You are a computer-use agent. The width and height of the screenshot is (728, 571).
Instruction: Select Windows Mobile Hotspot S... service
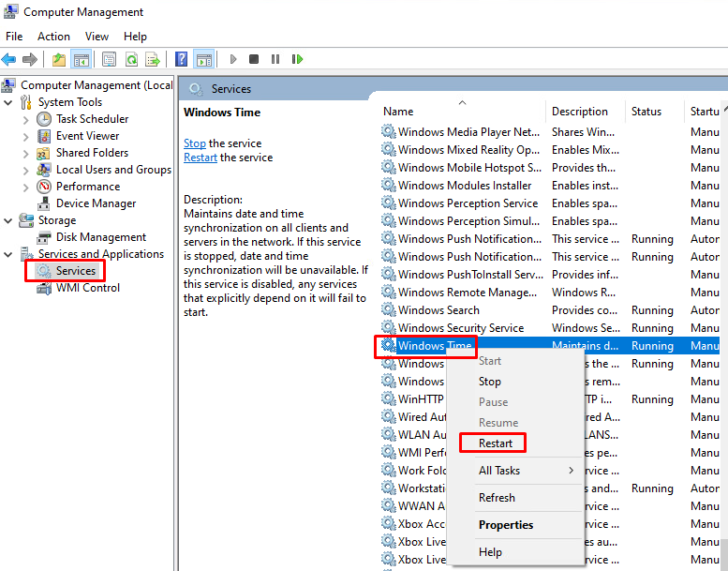tap(550, 168)
